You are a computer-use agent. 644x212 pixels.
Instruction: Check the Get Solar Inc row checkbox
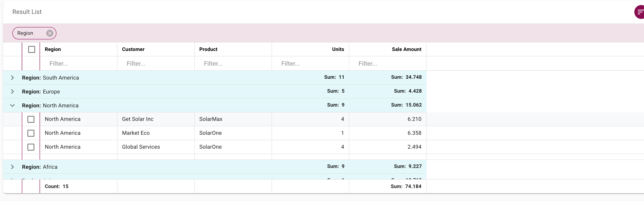pyautogui.click(x=31, y=119)
